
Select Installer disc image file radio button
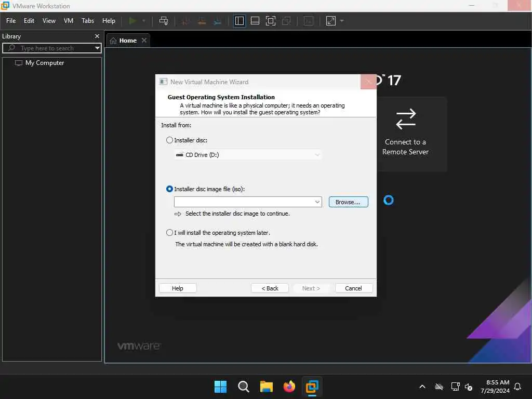click(x=169, y=189)
